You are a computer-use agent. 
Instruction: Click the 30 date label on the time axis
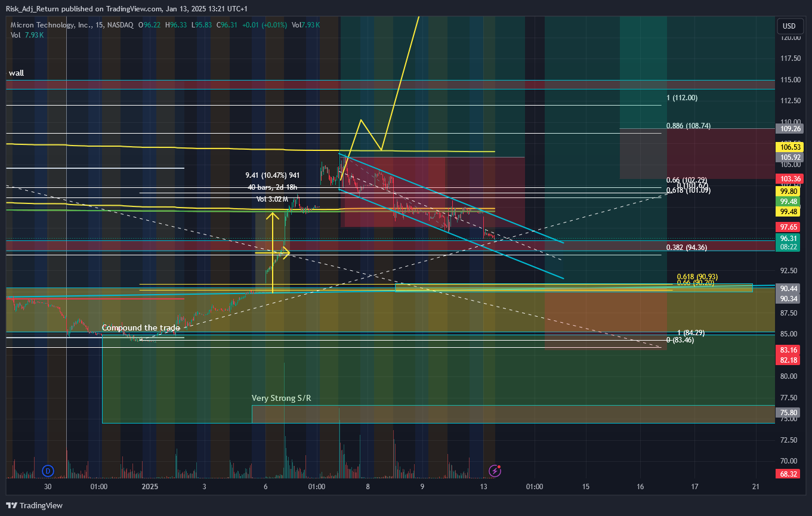click(48, 487)
